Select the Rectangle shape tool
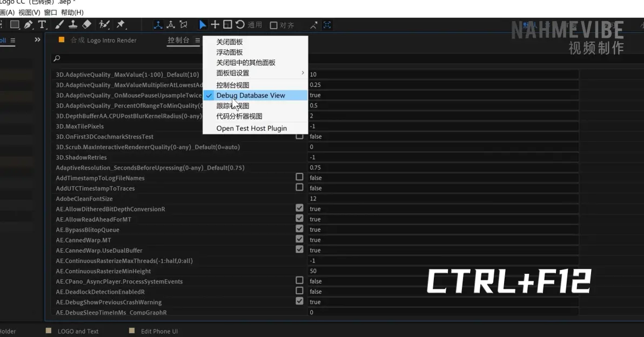 coord(15,25)
